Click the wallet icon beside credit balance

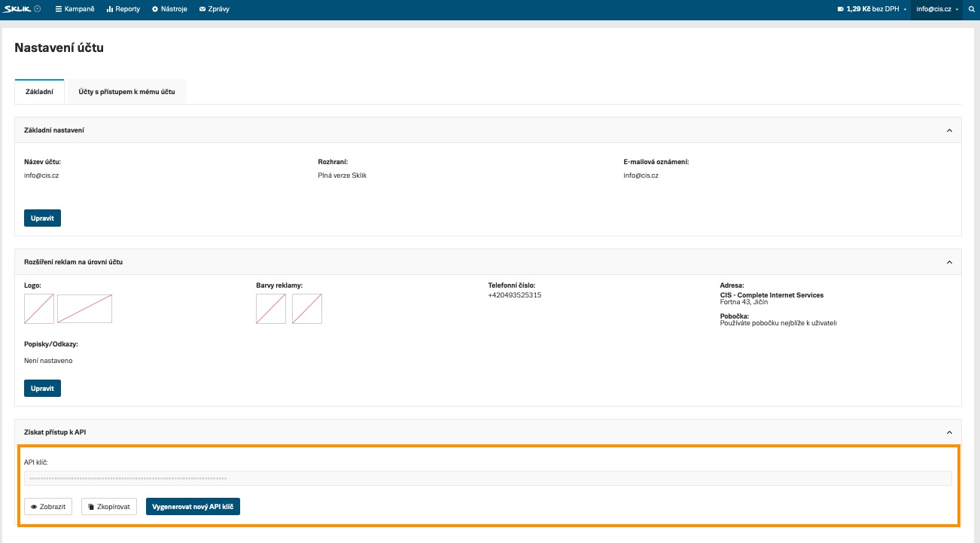[841, 9]
